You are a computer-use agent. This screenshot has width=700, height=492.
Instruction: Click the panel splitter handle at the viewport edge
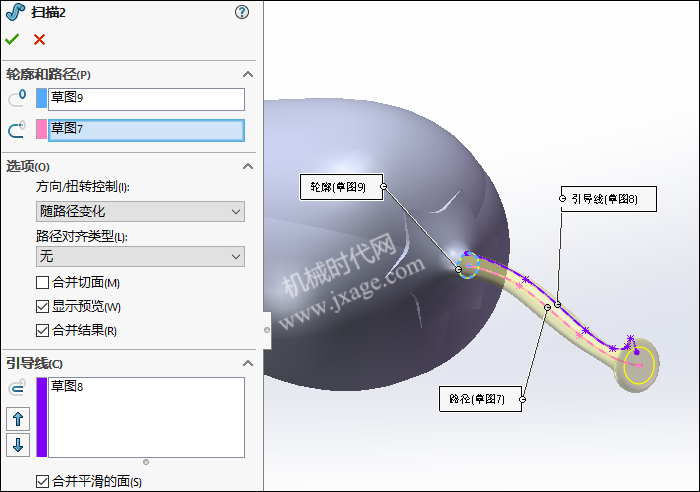[267, 330]
